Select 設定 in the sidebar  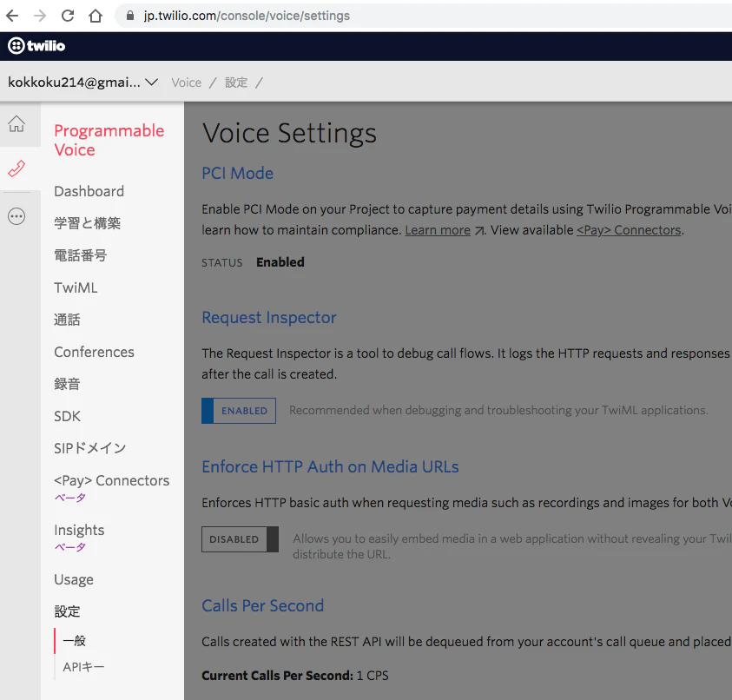click(67, 611)
